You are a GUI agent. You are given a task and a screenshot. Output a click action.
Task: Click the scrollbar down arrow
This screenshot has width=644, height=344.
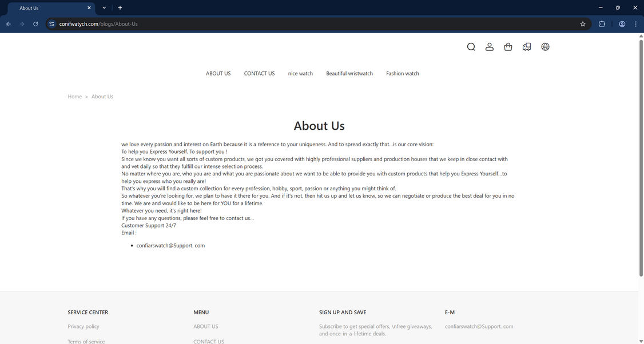click(x=641, y=341)
